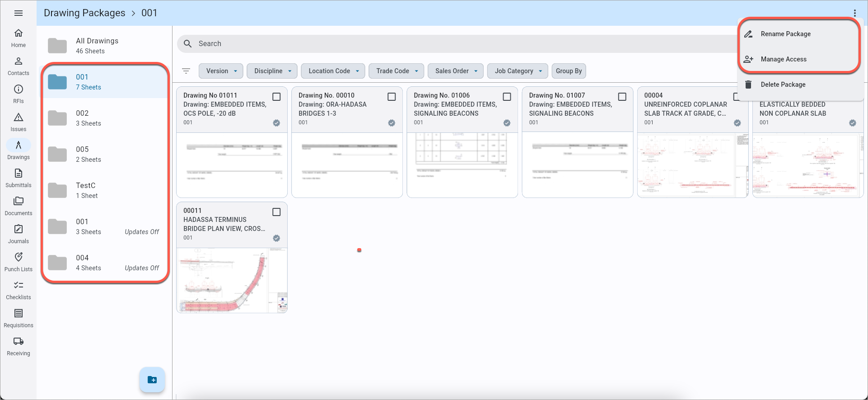Image resolution: width=868 pixels, height=400 pixels.
Task: Select checkbox on Drawing No. 01006 card
Action: 507,97
